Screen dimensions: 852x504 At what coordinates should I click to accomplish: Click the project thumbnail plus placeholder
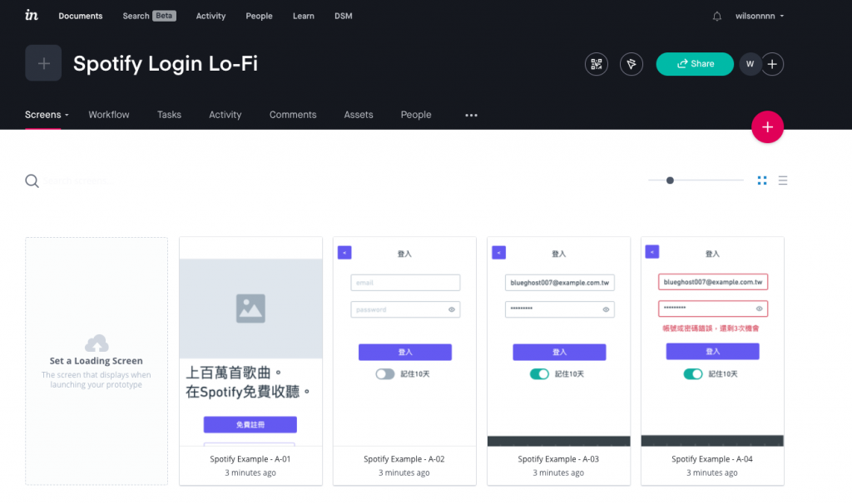[x=43, y=63]
